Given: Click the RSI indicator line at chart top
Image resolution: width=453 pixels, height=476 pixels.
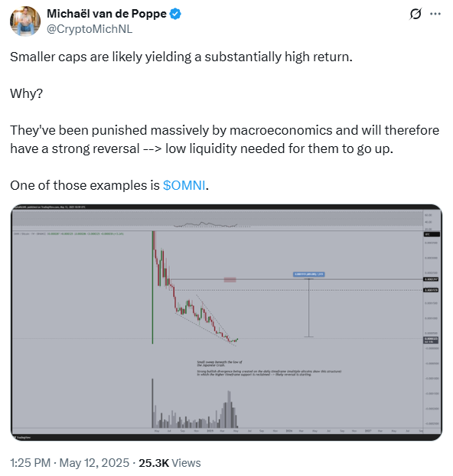Looking at the screenshot, I should click(x=205, y=225).
